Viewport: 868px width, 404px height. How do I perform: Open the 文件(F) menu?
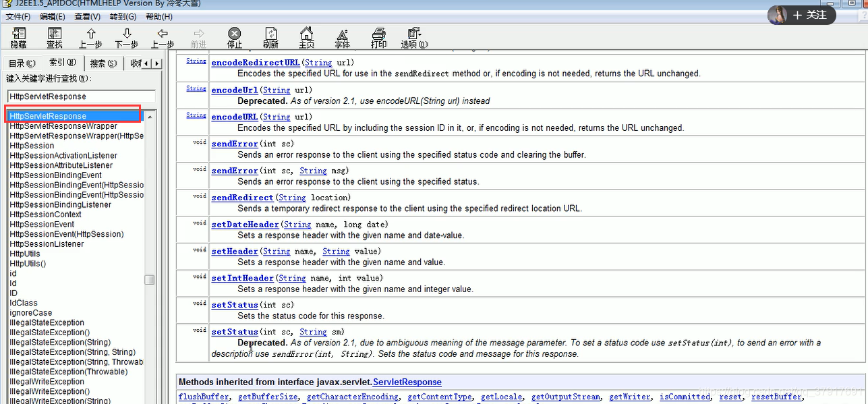[18, 16]
